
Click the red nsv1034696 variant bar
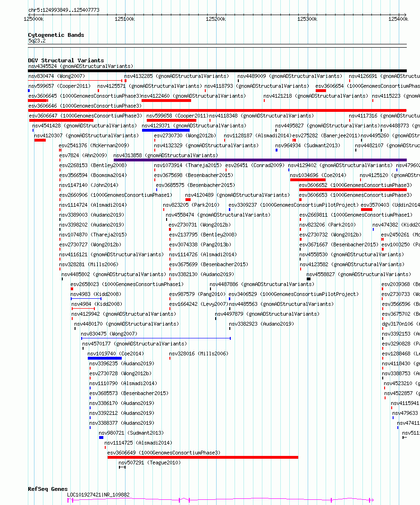click(x=308, y=180)
